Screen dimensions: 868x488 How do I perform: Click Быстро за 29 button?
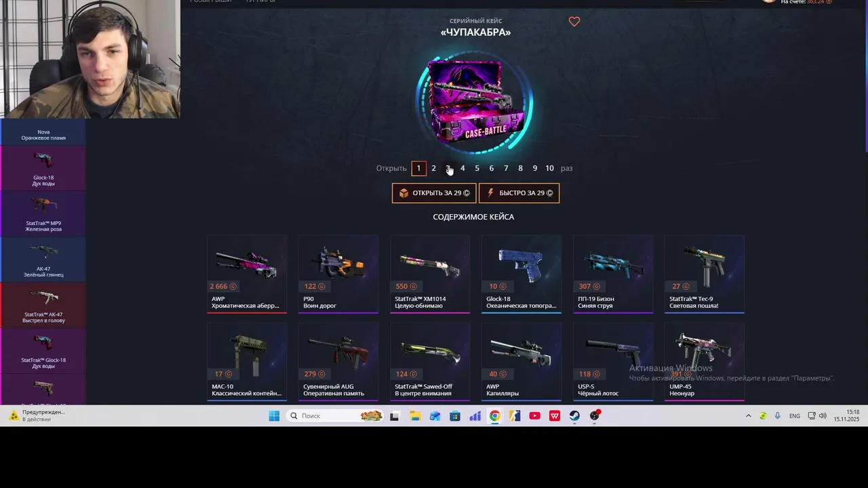519,193
